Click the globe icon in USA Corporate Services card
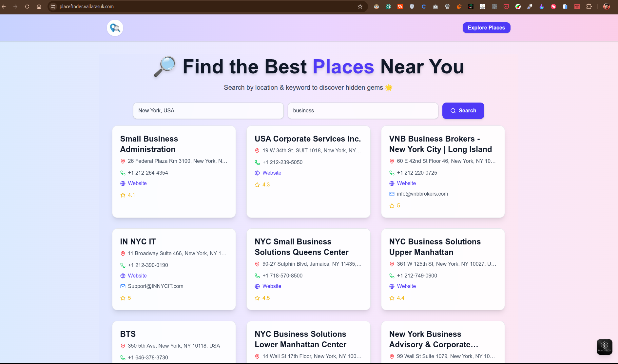This screenshot has height=364, width=618. click(x=257, y=173)
